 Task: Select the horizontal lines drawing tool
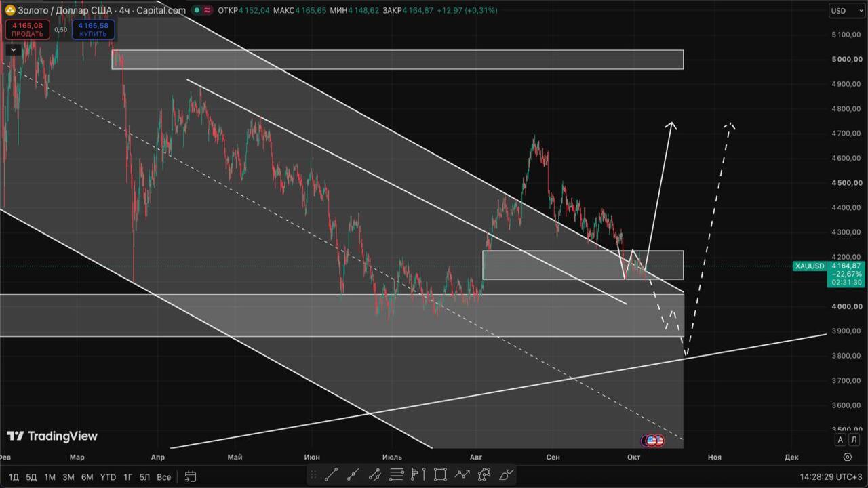pyautogui.click(x=397, y=474)
